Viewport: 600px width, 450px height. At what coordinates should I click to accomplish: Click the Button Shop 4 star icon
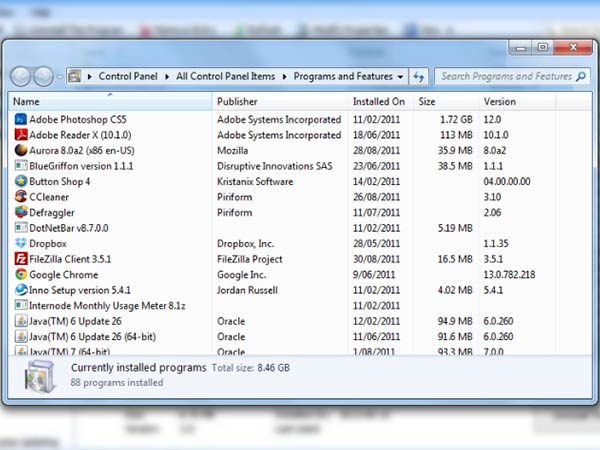(21, 181)
